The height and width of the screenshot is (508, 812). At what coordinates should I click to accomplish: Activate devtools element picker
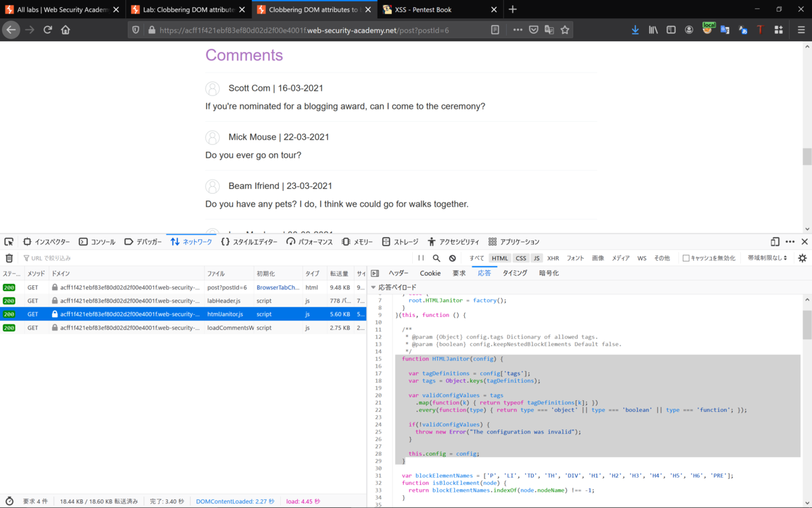click(x=9, y=242)
